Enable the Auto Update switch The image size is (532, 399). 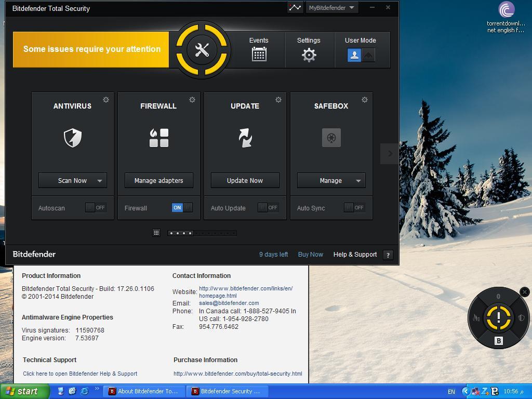click(269, 208)
